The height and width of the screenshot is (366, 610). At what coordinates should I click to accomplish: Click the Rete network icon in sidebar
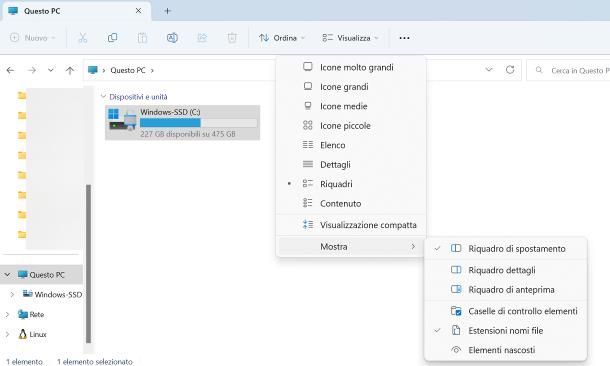pyautogui.click(x=23, y=314)
